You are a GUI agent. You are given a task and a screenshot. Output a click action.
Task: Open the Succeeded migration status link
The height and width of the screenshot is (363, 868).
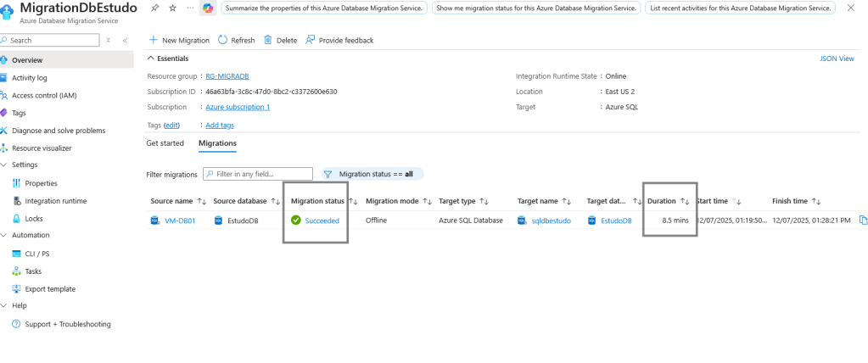point(322,221)
